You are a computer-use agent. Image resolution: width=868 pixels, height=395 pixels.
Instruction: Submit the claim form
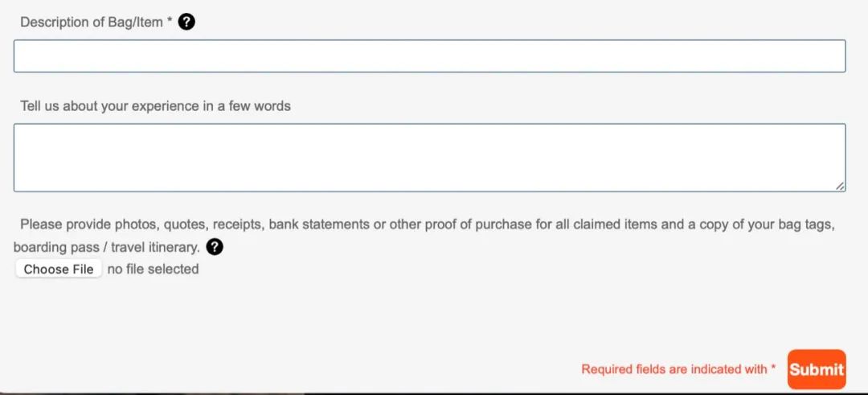pyautogui.click(x=817, y=369)
